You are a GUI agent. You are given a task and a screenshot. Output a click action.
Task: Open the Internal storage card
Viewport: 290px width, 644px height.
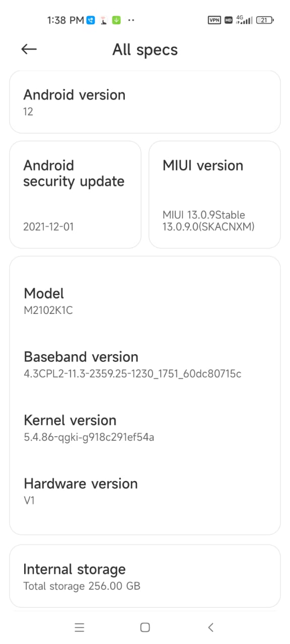click(x=145, y=576)
